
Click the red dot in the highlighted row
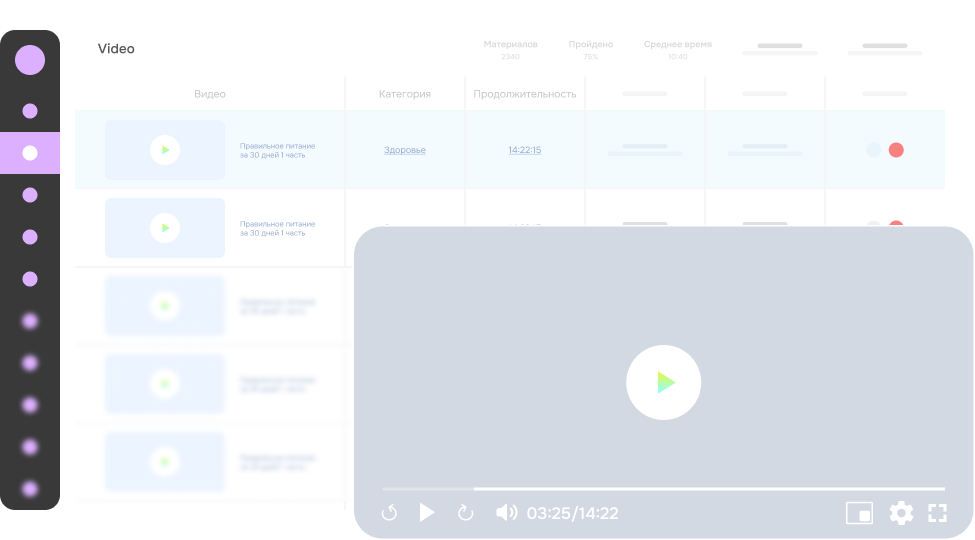click(x=896, y=150)
